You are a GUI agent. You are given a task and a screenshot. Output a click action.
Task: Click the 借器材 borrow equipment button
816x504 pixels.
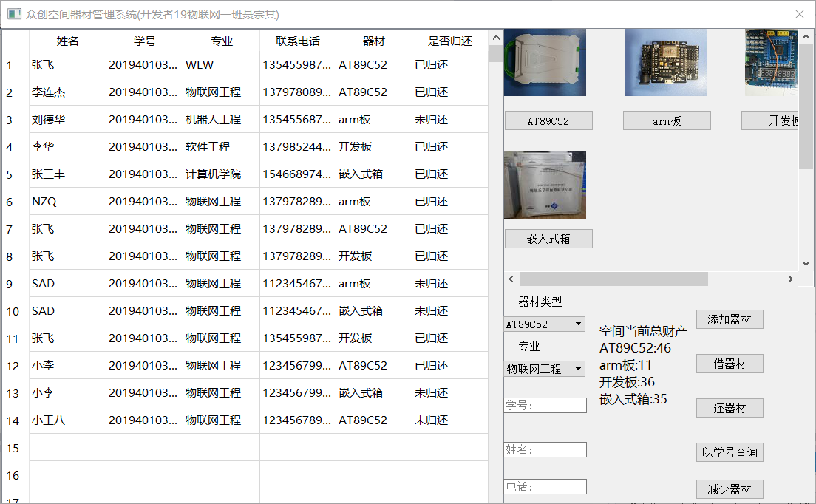[x=730, y=363]
